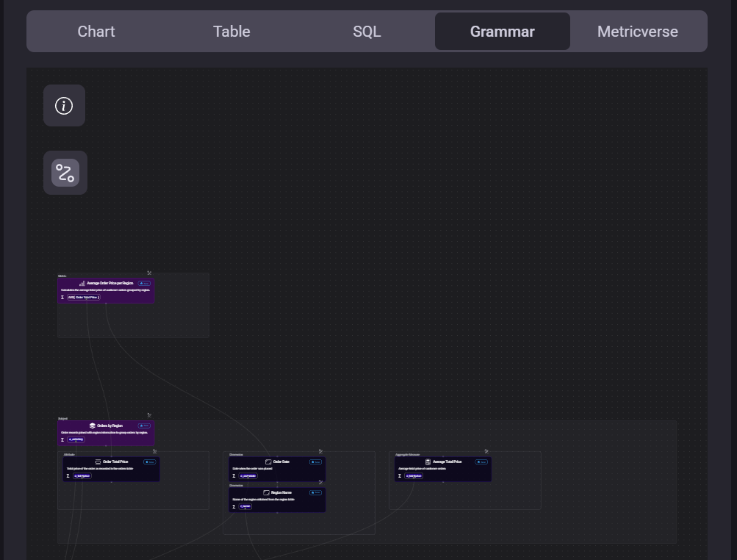The height and width of the screenshot is (560, 737).
Task: Switch to the Chart tab
Action: [x=96, y=32]
